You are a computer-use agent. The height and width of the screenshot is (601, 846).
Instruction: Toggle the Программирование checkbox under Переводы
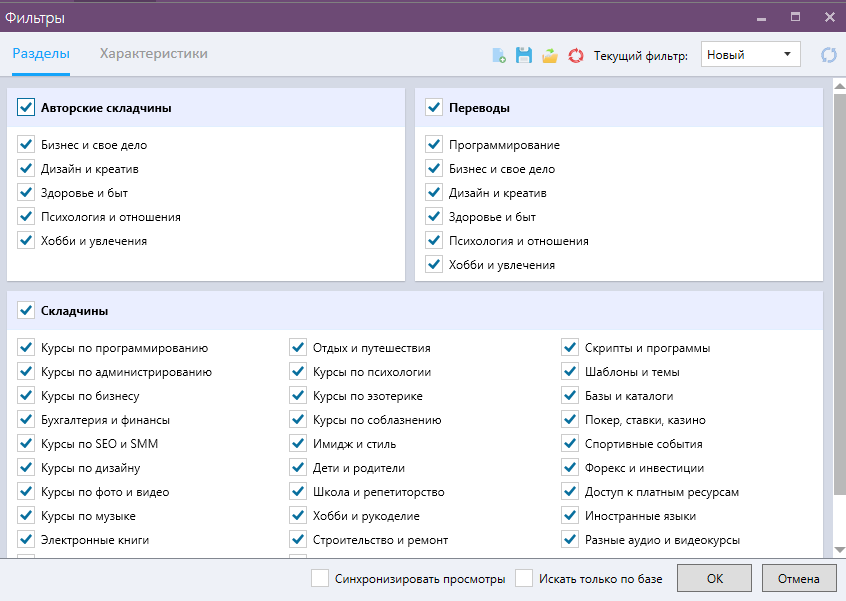pos(434,145)
